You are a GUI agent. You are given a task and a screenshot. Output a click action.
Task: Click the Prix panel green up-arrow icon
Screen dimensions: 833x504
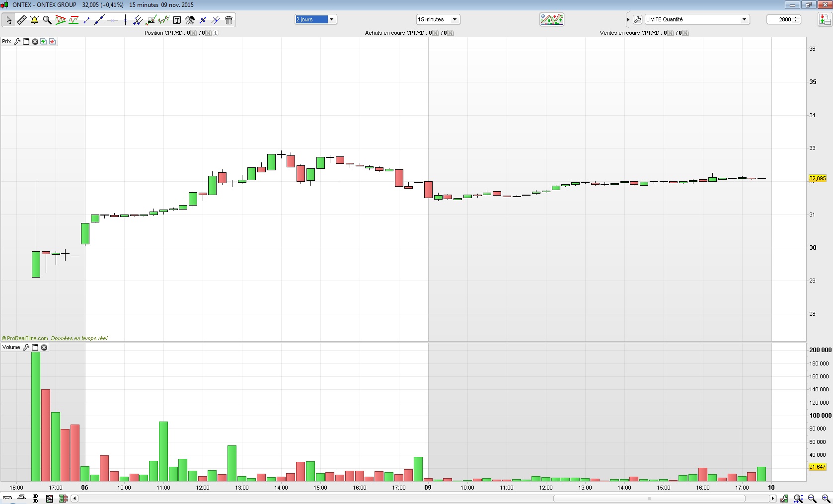pyautogui.click(x=44, y=42)
